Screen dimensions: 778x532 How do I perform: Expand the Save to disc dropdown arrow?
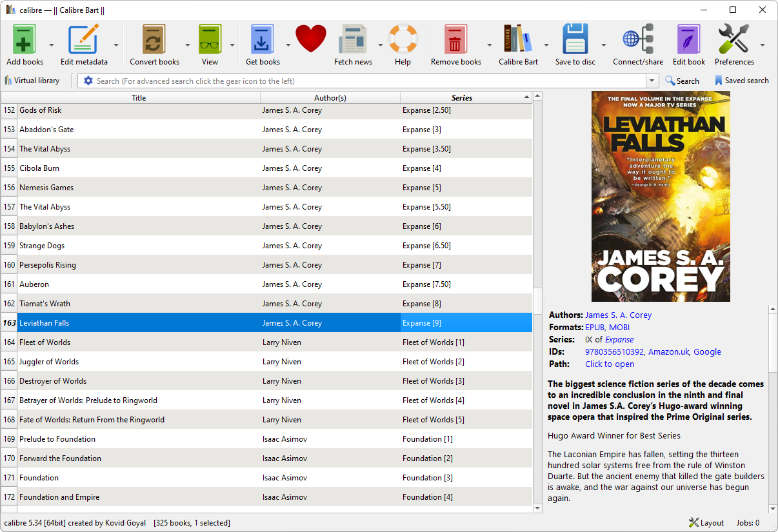[604, 45]
